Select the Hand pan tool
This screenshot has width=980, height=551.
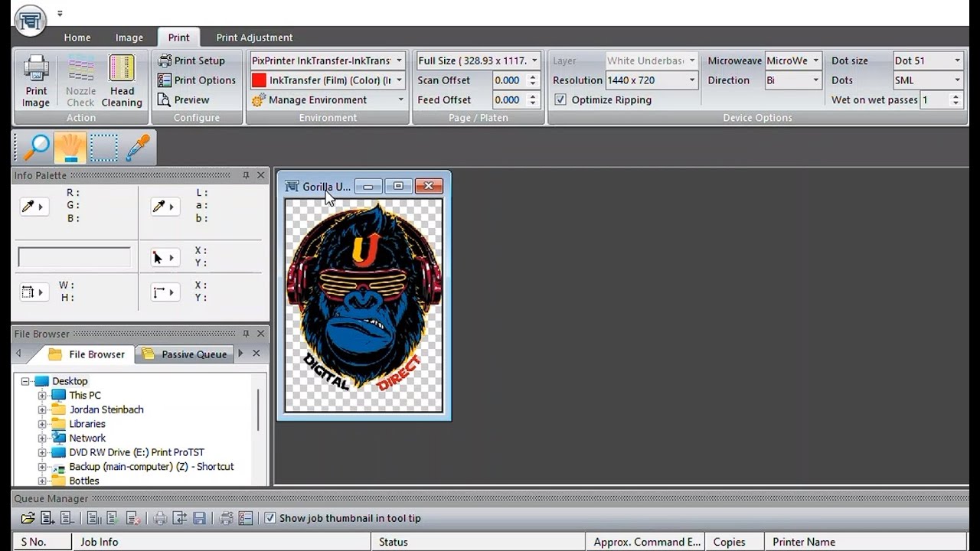pyautogui.click(x=70, y=148)
